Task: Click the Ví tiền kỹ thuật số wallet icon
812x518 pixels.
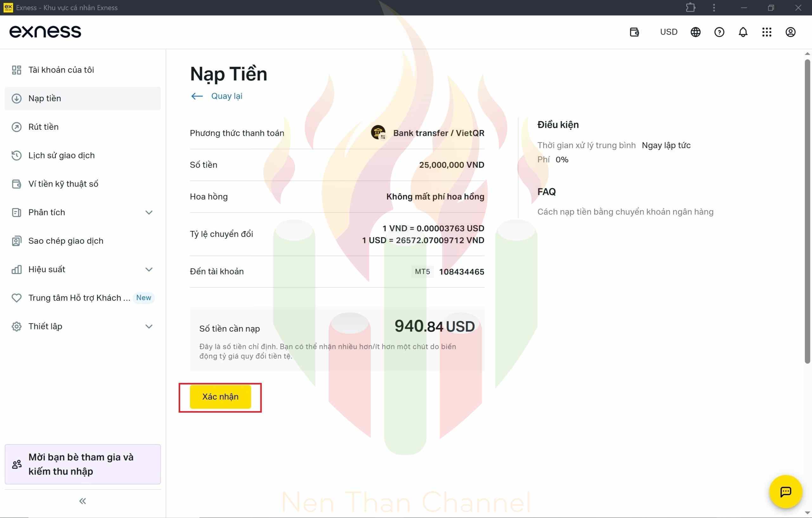Action: (16, 184)
